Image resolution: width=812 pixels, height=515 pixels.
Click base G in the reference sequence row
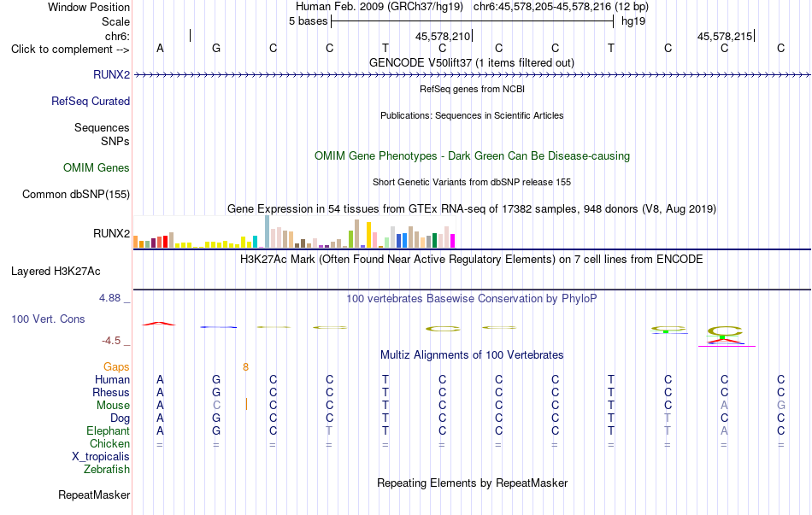216,48
